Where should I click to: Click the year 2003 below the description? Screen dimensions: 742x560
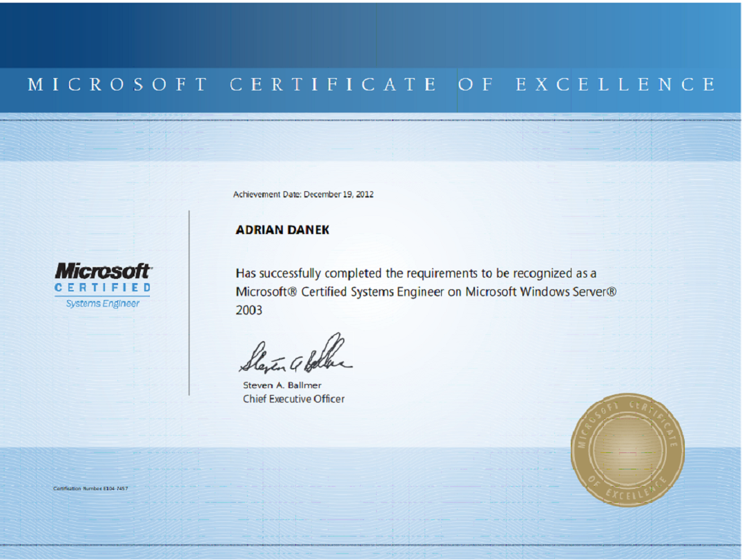pos(249,311)
